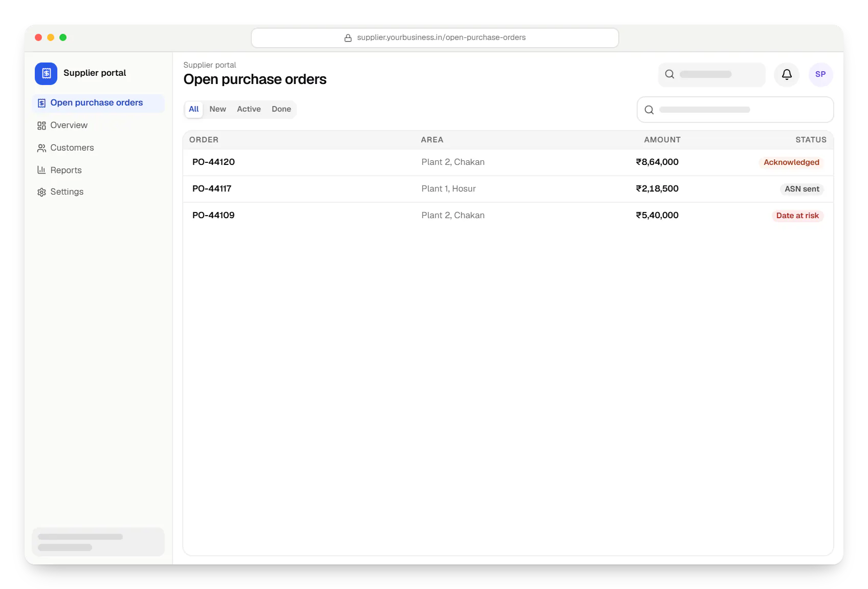This screenshot has height=589, width=868.
Task: Open the Overview page link
Action: 98,125
